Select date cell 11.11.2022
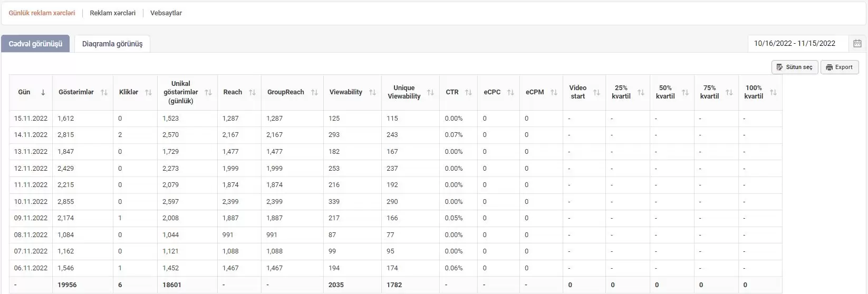The height and width of the screenshot is (294, 868). [x=31, y=185]
